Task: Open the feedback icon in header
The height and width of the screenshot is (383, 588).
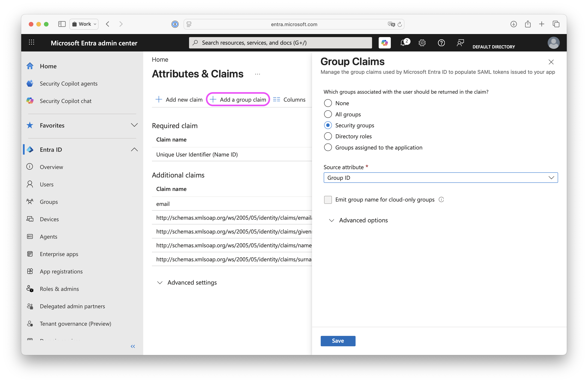Action: pos(460,43)
